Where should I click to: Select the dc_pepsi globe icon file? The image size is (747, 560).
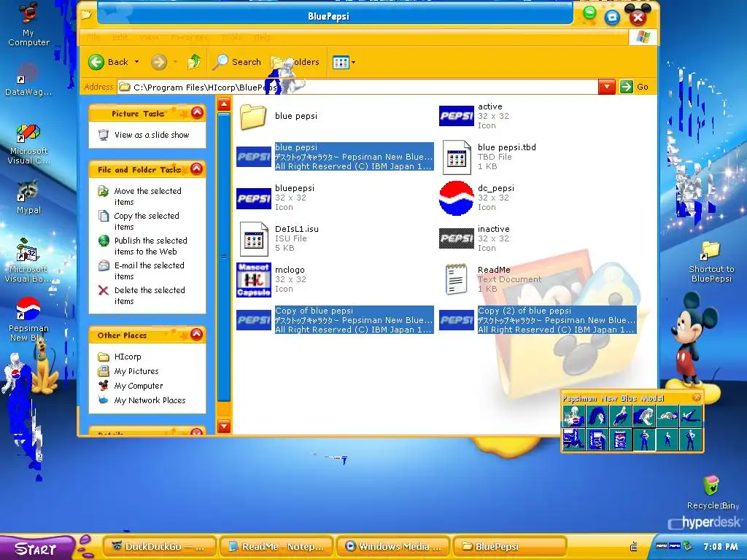pos(477,198)
